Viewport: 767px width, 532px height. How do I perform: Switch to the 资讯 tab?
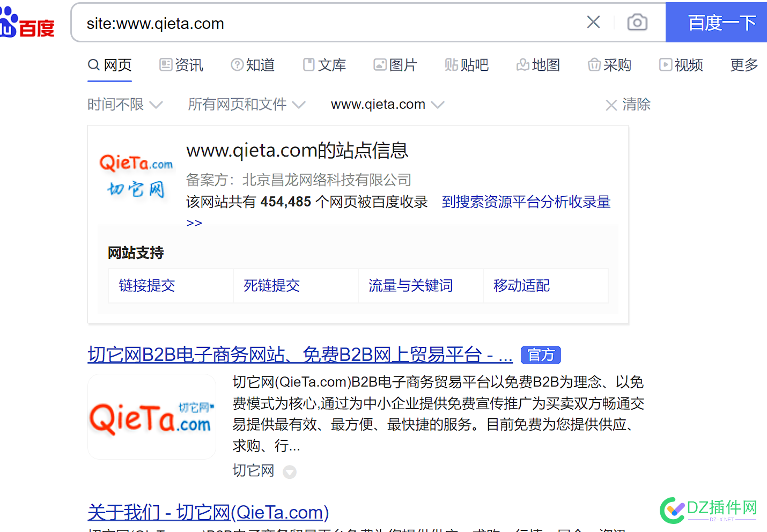tap(181, 65)
